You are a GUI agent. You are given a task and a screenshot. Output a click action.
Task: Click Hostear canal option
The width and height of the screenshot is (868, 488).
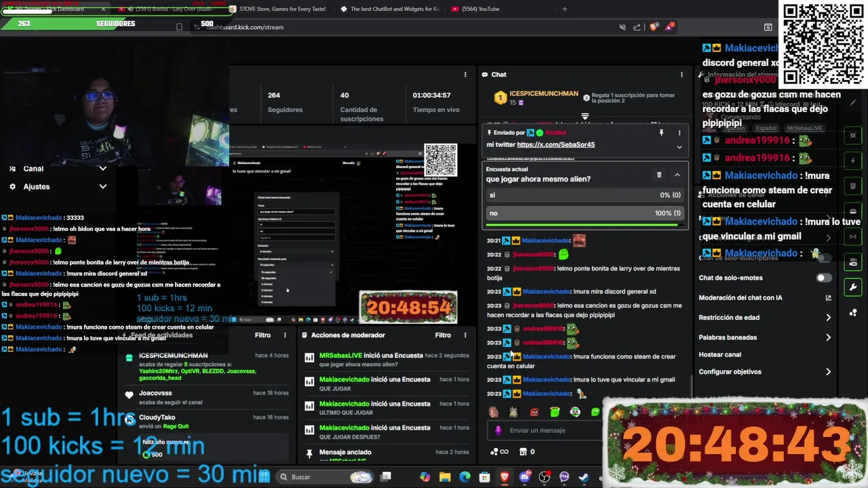(719, 354)
